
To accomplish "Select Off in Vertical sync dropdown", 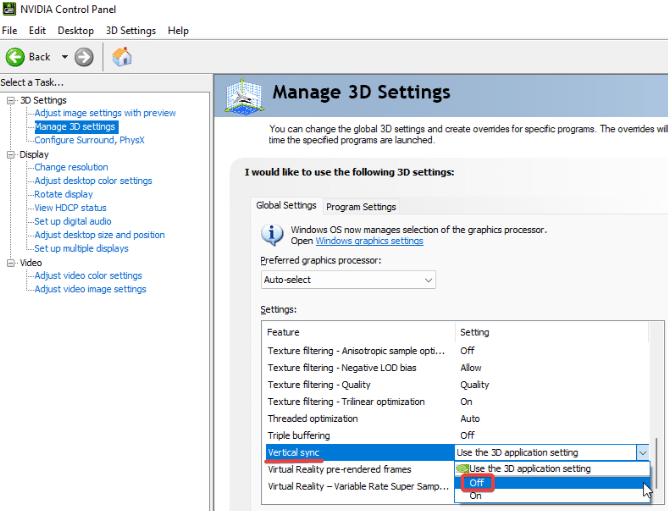I will click(476, 483).
